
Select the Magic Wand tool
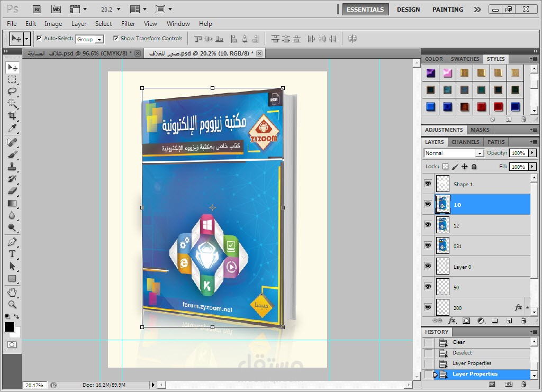pyautogui.click(x=12, y=103)
